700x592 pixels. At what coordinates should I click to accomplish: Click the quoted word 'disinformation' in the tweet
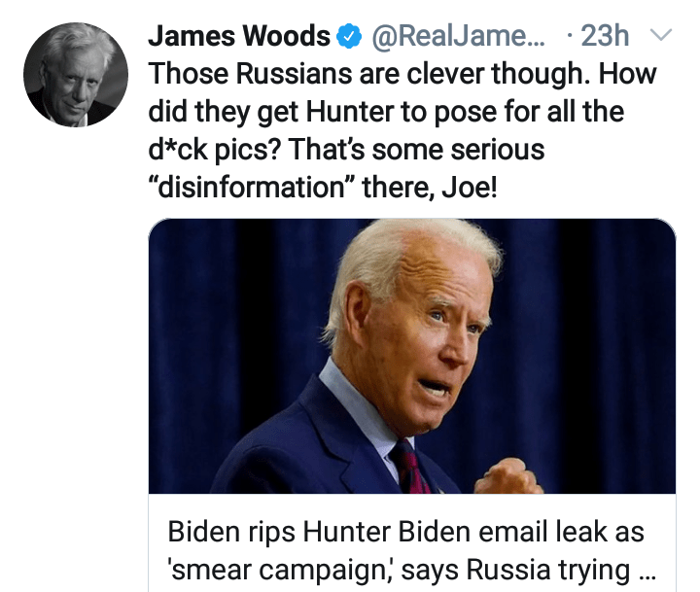pyautogui.click(x=252, y=188)
